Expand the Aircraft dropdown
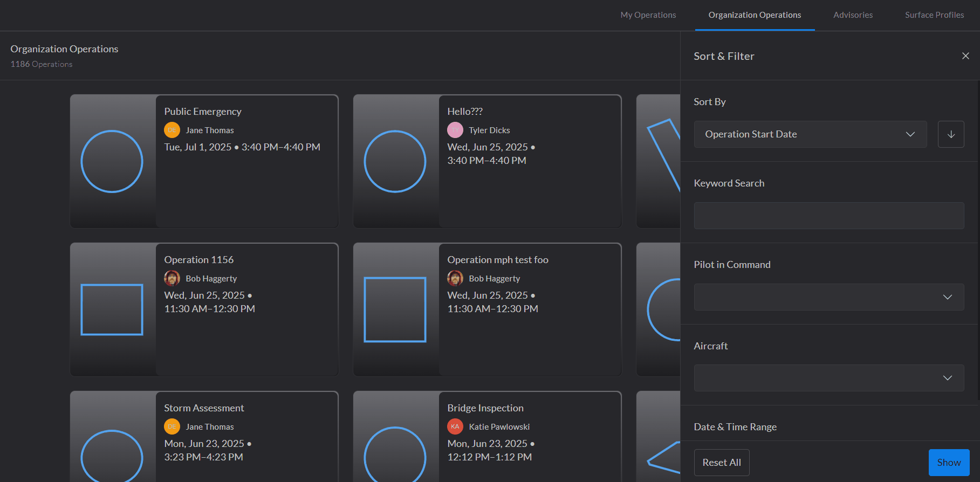Image resolution: width=980 pixels, height=482 pixels. click(828, 378)
